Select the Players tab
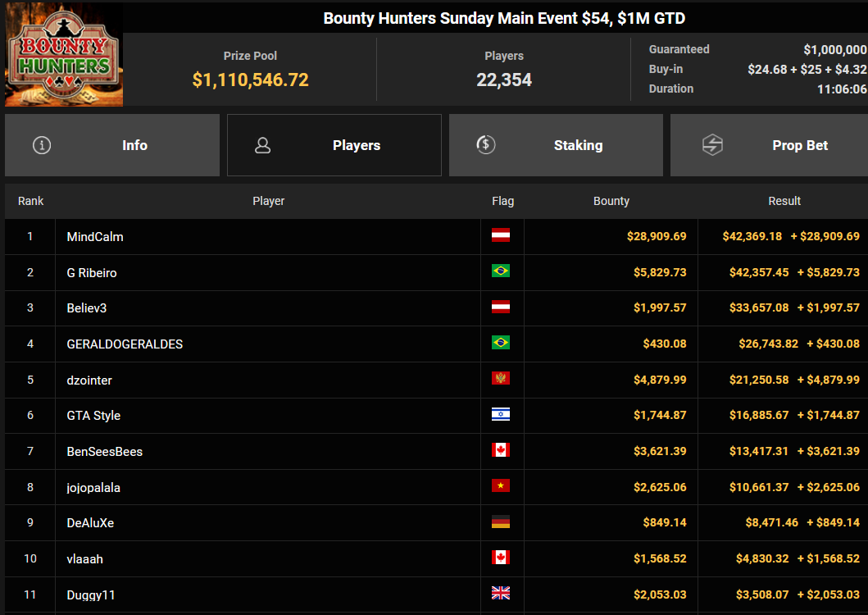 334,145
